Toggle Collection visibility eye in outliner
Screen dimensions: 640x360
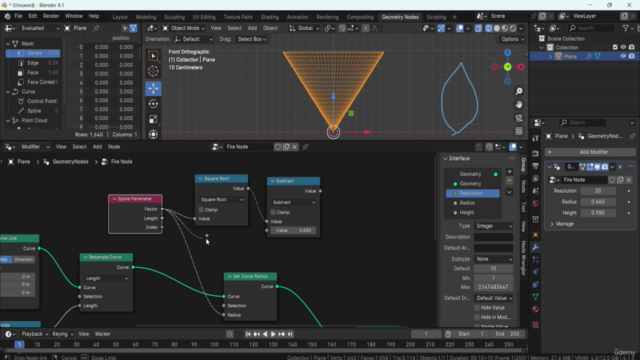pyautogui.click(x=623, y=47)
